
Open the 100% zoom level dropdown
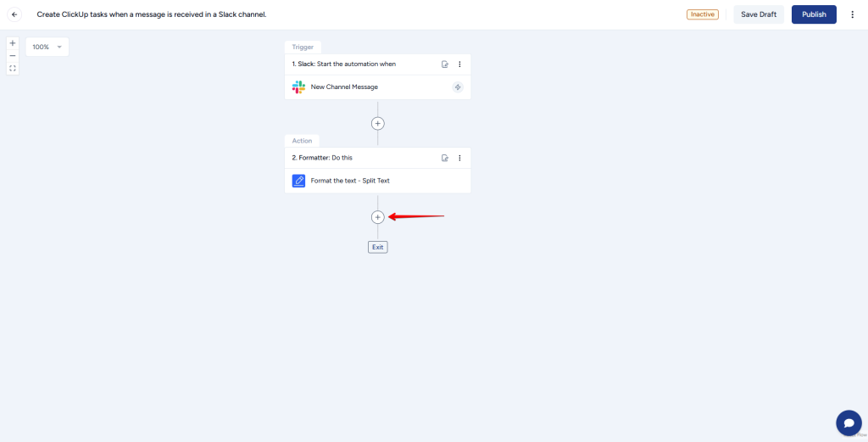(x=47, y=47)
